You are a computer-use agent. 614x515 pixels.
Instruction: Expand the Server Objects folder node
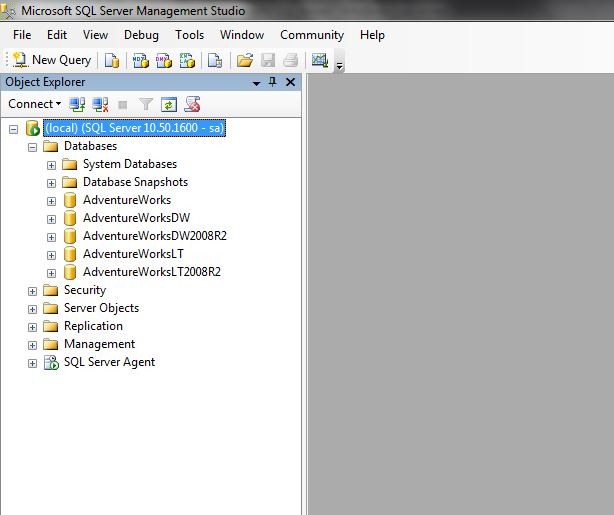coord(33,309)
